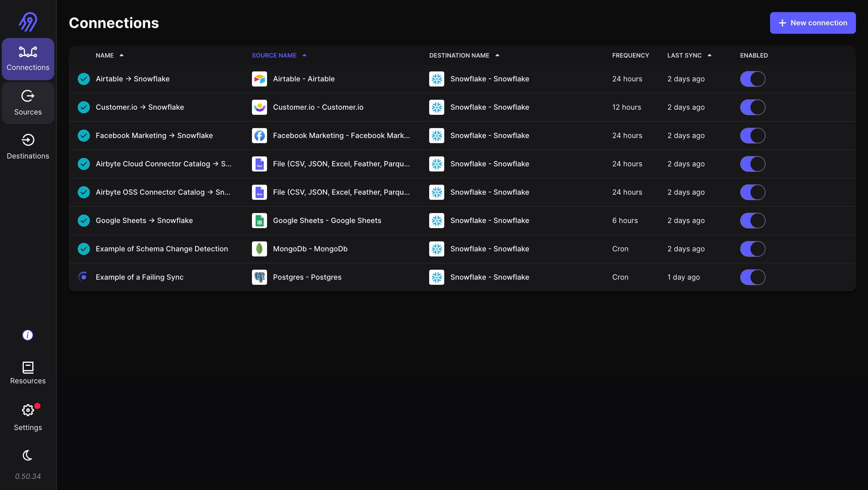Screen dimensions: 868x490
Task: Click the MongoDb - MongoDb source name
Action: pyautogui.click(x=310, y=249)
